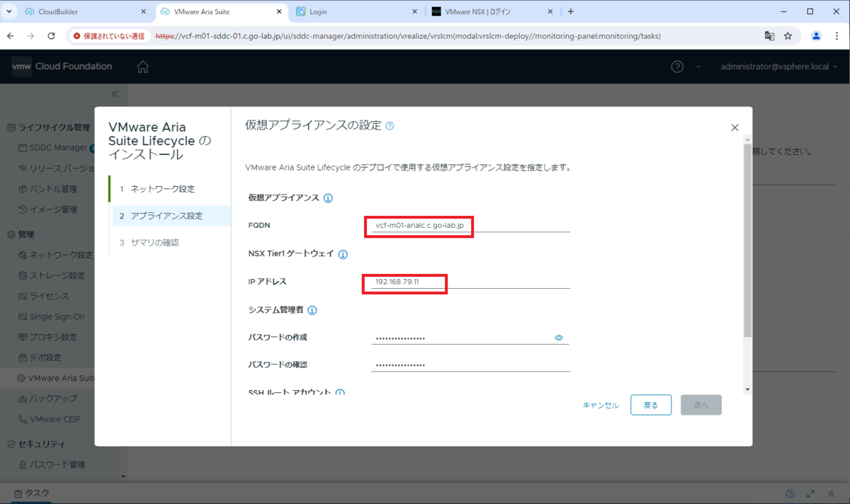Collapse the ライフサイクル管理 sidebar section
This screenshot has height=504, width=850.
[x=48, y=127]
